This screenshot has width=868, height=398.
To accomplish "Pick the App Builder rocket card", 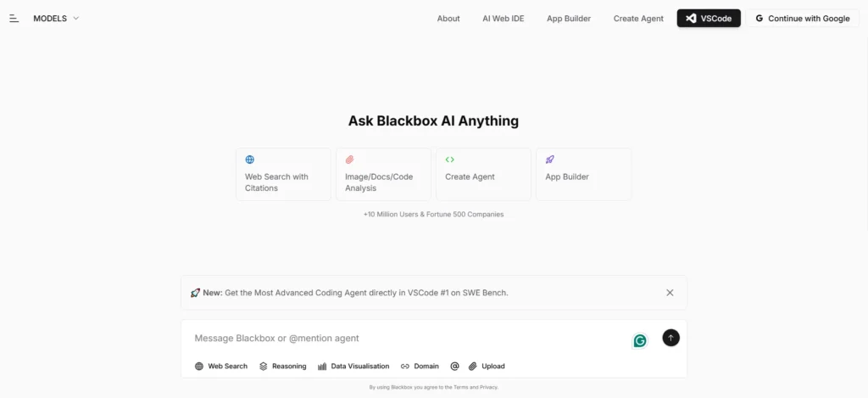I will coord(583,175).
